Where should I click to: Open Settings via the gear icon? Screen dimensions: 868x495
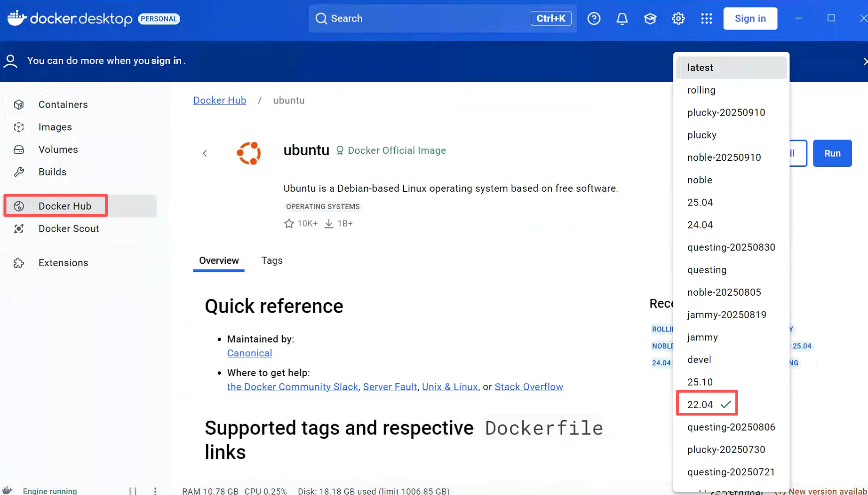coord(678,18)
